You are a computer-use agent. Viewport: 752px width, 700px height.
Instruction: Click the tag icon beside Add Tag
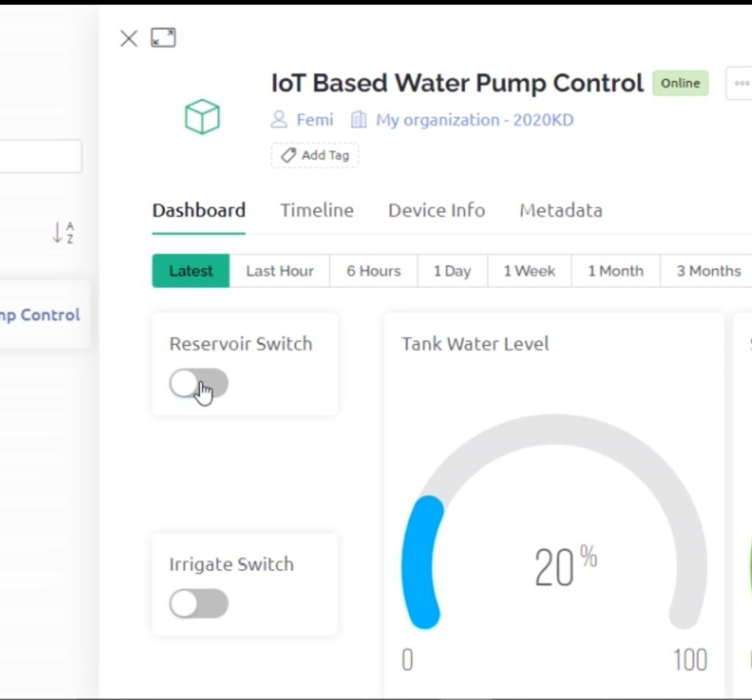tap(288, 155)
